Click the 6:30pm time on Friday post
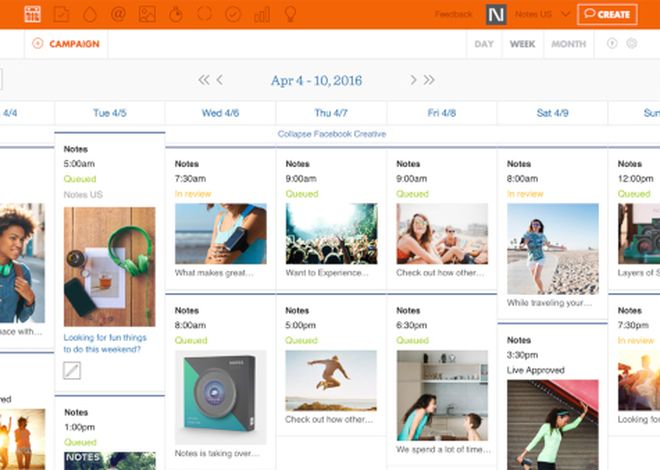 coord(411,325)
